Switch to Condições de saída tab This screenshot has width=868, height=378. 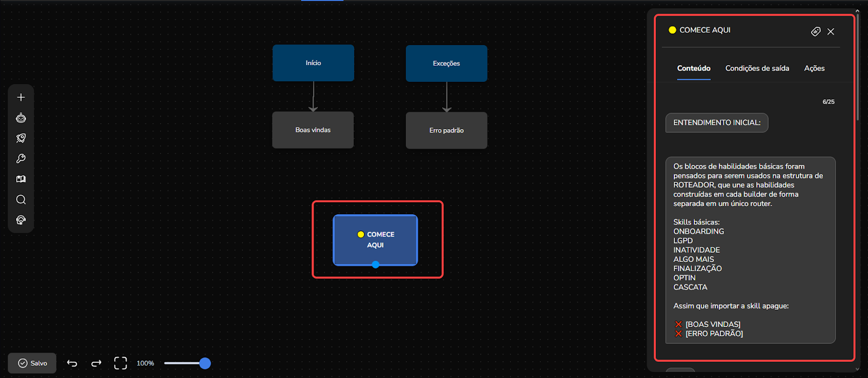(x=757, y=68)
